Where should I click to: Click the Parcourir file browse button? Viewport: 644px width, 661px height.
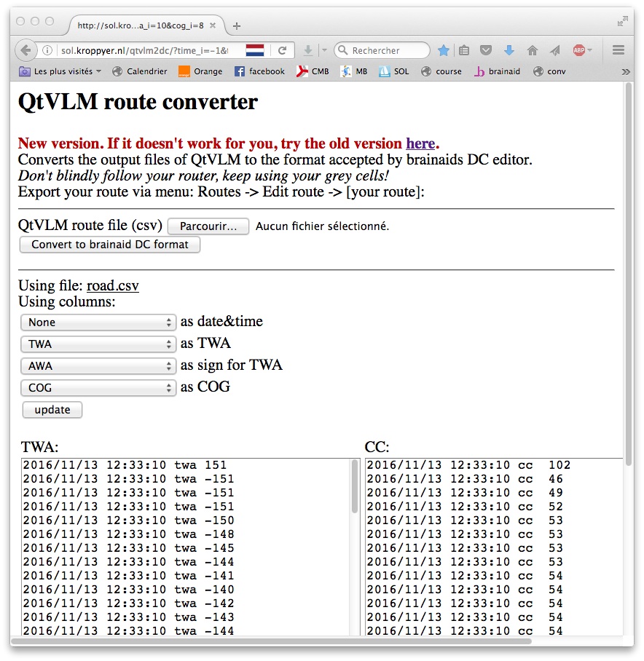[x=208, y=226]
